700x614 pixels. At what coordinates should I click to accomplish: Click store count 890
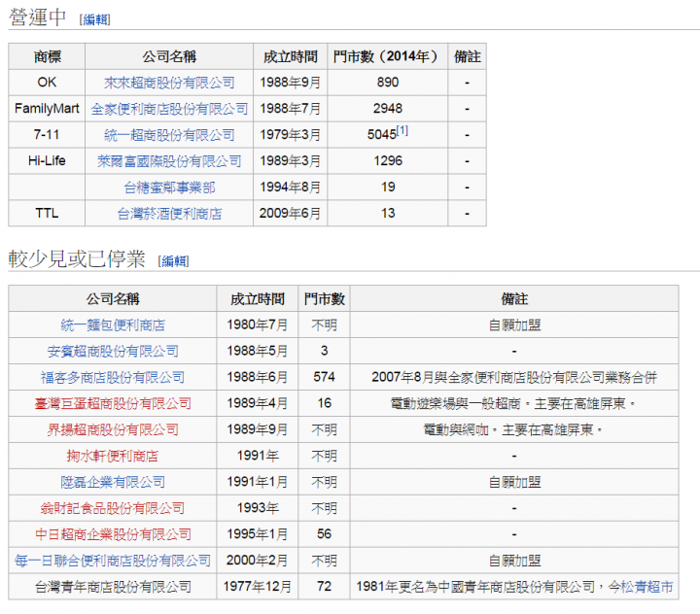[388, 83]
